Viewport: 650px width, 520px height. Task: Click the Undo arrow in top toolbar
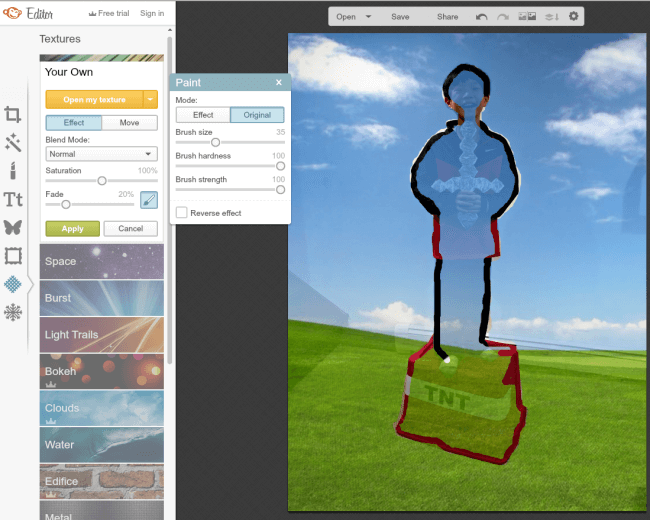pyautogui.click(x=481, y=17)
